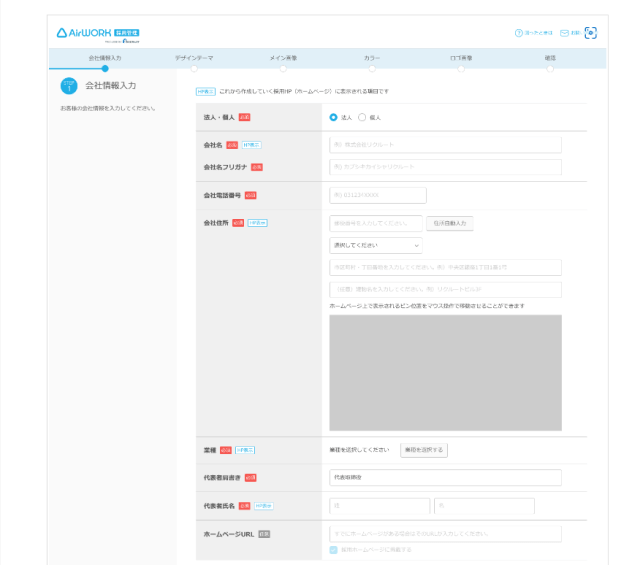Select the 法人 radio button
Image resolution: width=640 pixels, height=565 pixels.
click(x=334, y=117)
